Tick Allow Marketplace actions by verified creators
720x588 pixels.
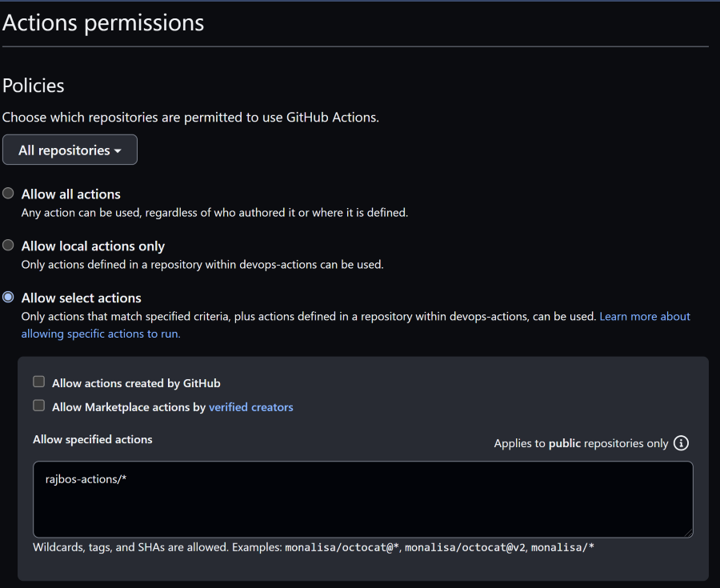pyautogui.click(x=39, y=406)
